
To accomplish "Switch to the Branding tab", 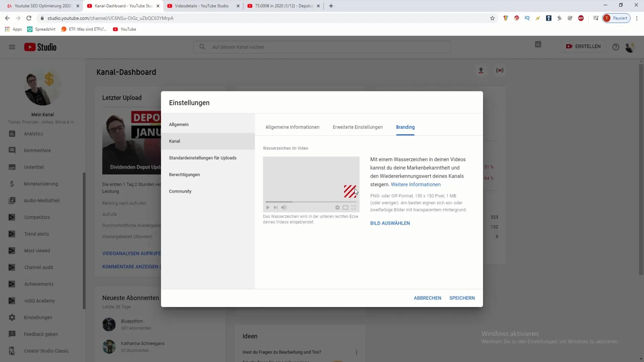I will (405, 127).
